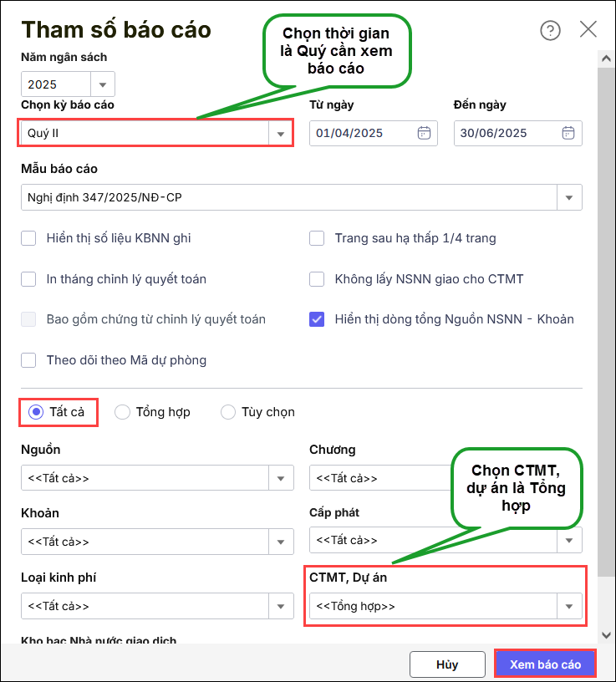Enable Theo dõi theo Mã dự phòng

coord(29,360)
